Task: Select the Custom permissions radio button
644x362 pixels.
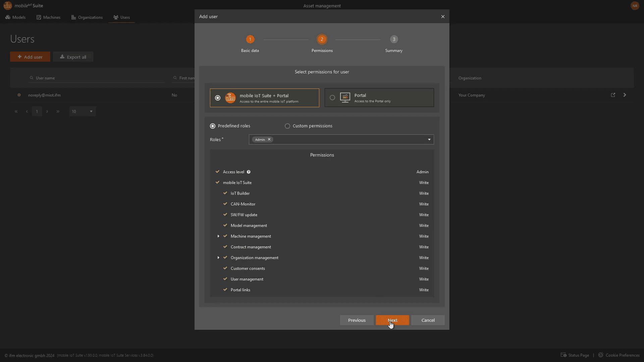Action: [x=287, y=126]
